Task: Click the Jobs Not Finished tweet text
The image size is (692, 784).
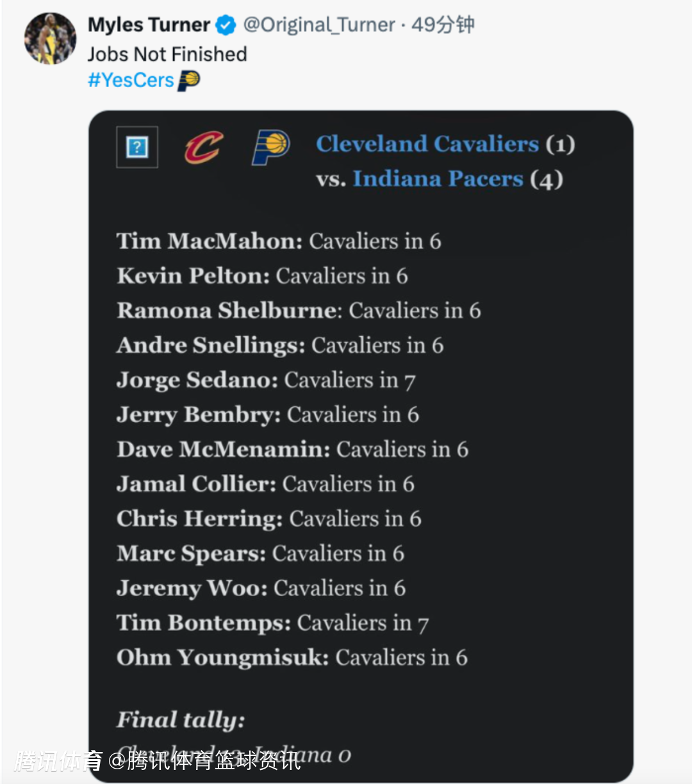Action: (x=167, y=54)
